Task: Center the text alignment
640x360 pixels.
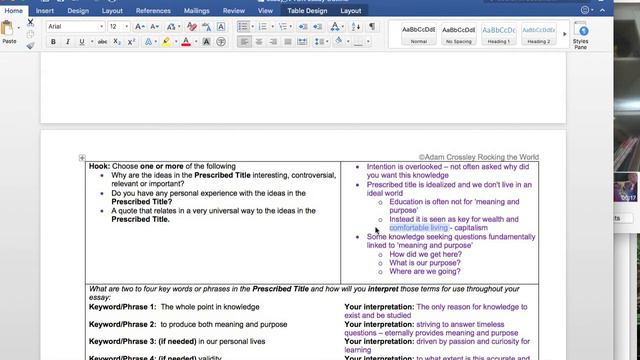Action: pos(259,42)
